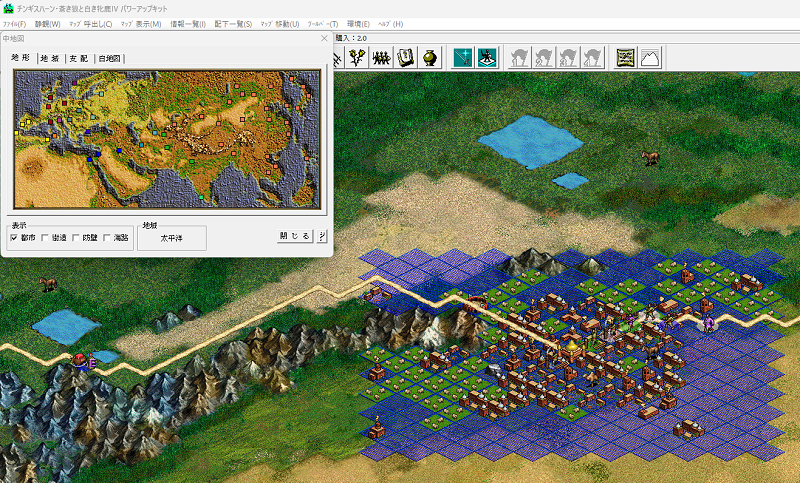800x483 pixels.
Task: Select the soldier-on-tile toolbar icon
Action: click(487, 57)
